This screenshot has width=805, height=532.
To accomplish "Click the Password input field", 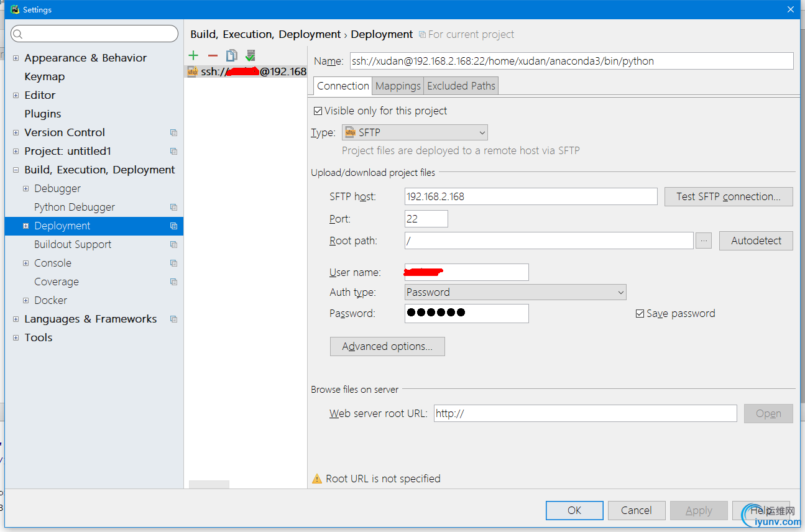I will pyautogui.click(x=466, y=313).
